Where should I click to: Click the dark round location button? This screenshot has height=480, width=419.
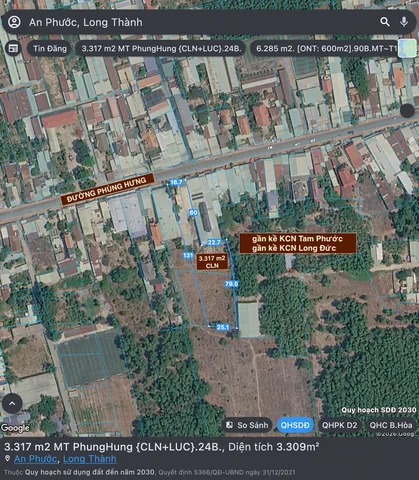[407, 111]
